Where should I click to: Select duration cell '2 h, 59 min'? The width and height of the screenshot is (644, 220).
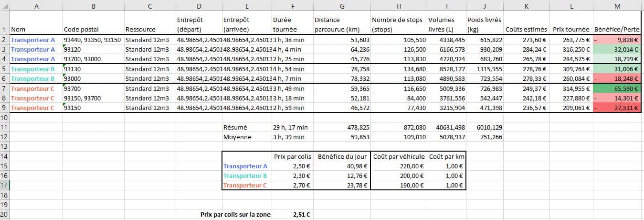tap(292, 108)
